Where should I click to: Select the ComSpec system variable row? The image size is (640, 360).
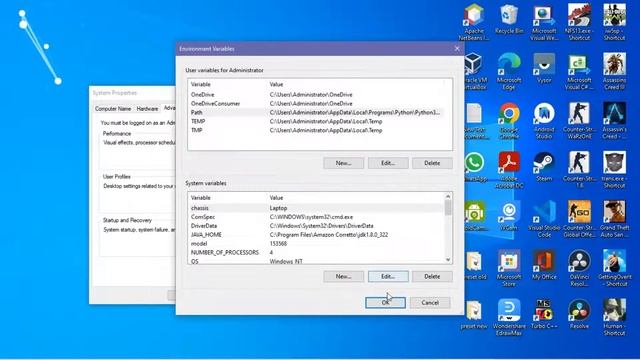click(316, 217)
